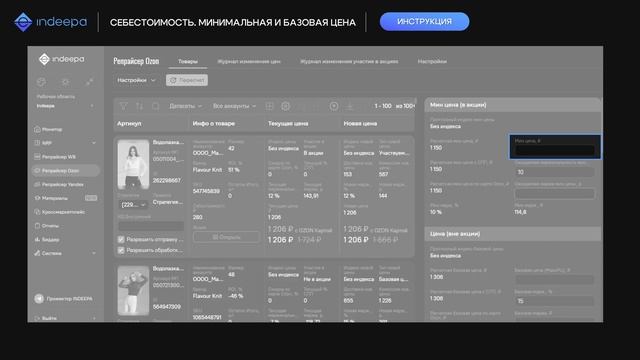Click Промоутер INDEEPA in the sidebar
This screenshot has height=360, width=640.
pos(64,299)
